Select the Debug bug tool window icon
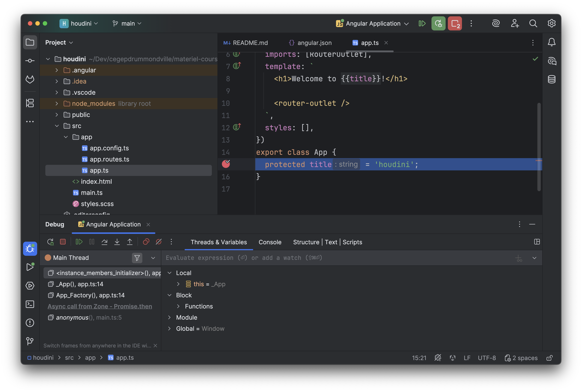Screen dimensions: 582x392 coord(30,249)
